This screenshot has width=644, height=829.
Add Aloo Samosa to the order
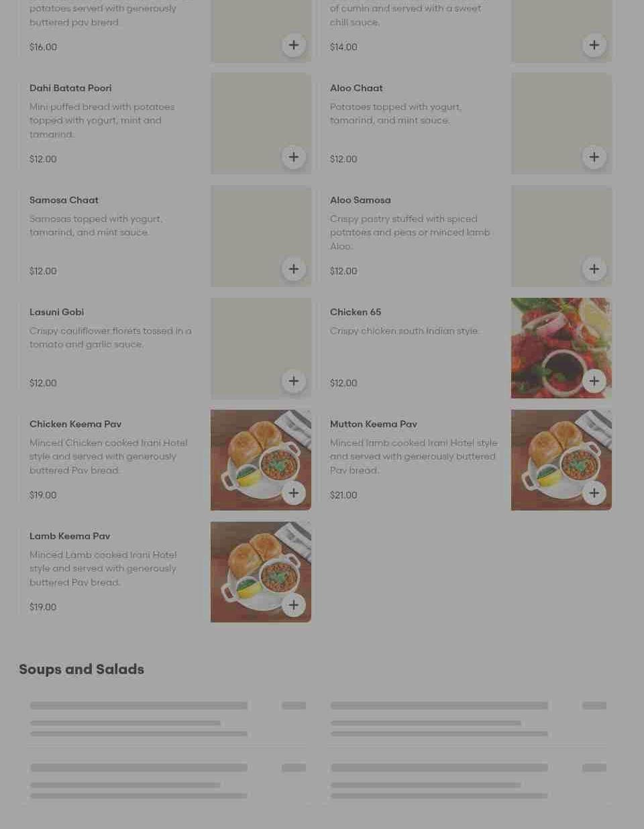click(594, 269)
